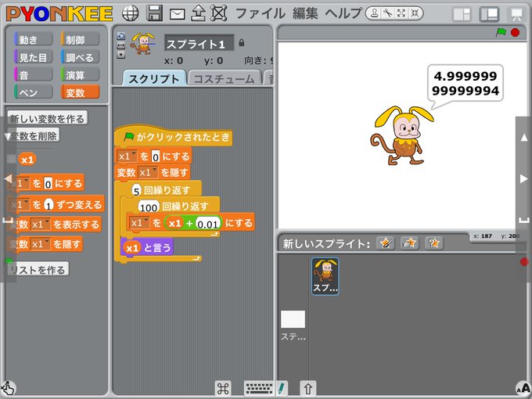Viewport: 532px width, 399px height.
Task: Select the shrink sprite tool
Action: [415, 13]
